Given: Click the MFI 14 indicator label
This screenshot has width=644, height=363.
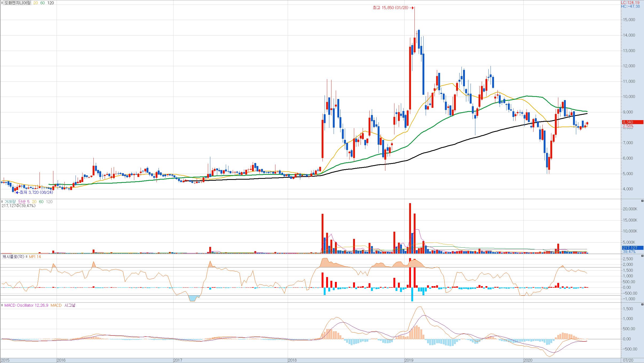Looking at the screenshot, I should (35, 257).
